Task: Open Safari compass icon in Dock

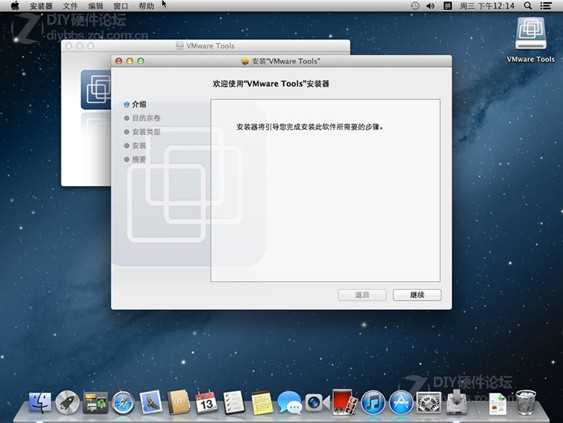Action: coord(123,403)
